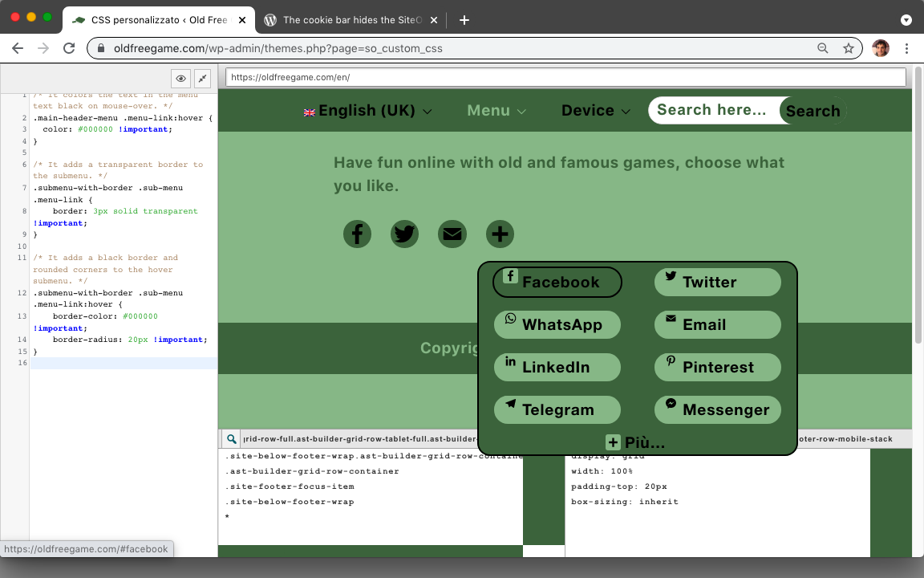This screenshot has width=924, height=578.
Task: Select .site-below-footer-wrap selector line
Action: click(290, 502)
